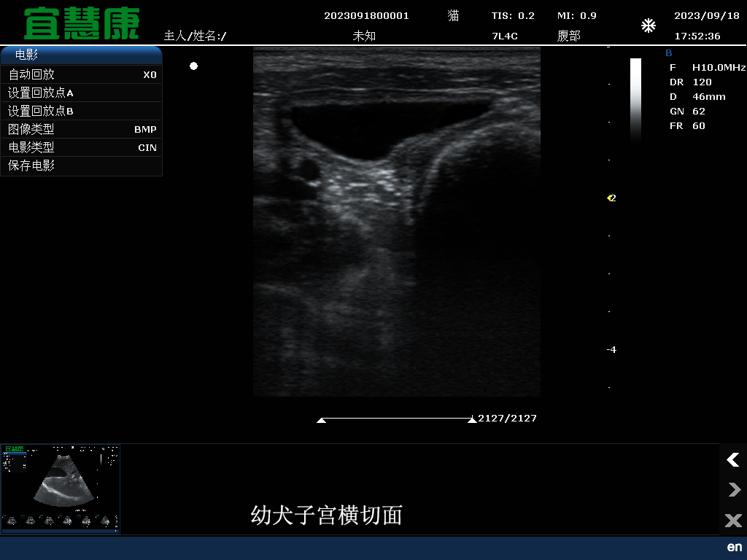Viewport: 747px width, 560px height.
Task: Click the green 宜慧康 logo
Action: pos(82,25)
